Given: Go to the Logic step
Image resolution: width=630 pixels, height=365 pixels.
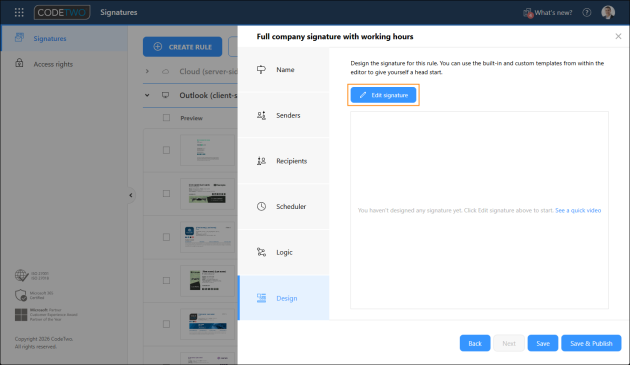Looking at the screenshot, I should 284,252.
